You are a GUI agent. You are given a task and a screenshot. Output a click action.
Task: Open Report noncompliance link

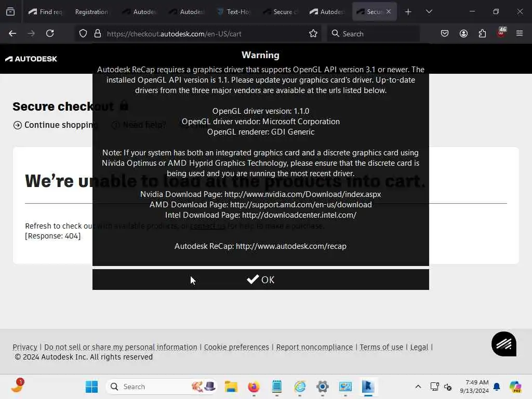coord(314,347)
